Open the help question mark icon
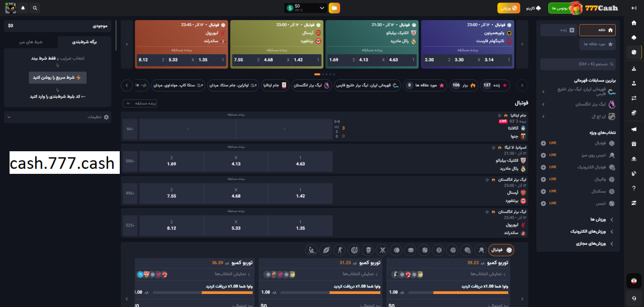Image resolution: width=644 pixels, height=307 pixels. 633,188
